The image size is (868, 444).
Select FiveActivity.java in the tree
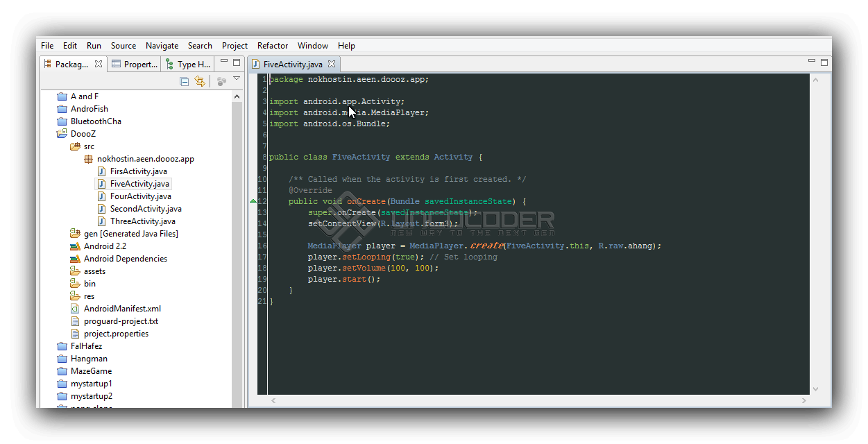(139, 184)
